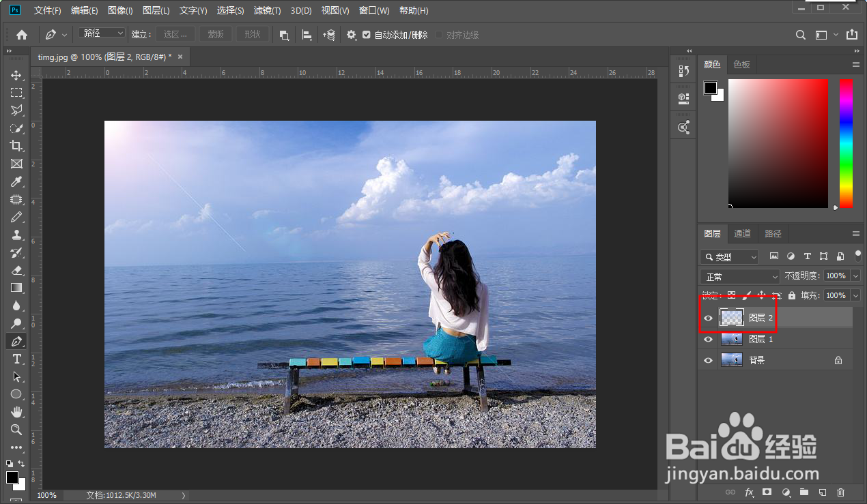Select the Polygonal Lasso tool
This screenshot has height=504, width=867.
16,110
